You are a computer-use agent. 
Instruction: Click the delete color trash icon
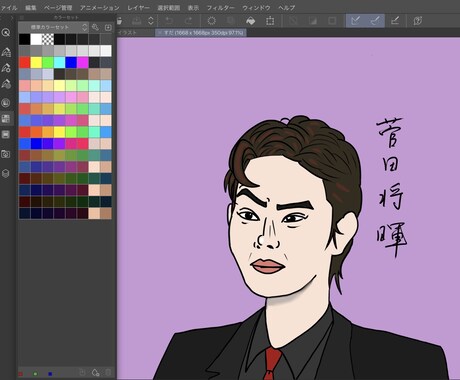pos(108,372)
